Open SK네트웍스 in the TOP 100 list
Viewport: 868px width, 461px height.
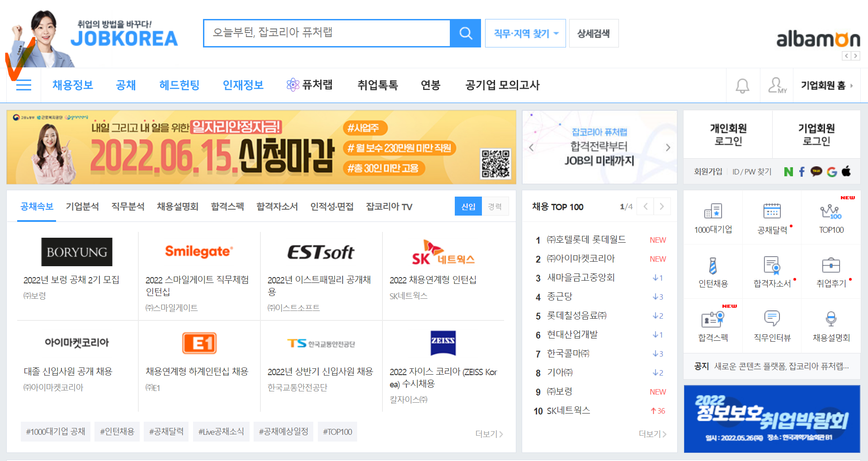point(569,410)
